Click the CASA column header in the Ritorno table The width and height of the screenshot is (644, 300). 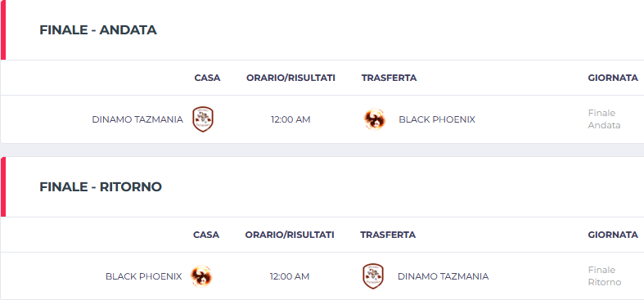[206, 235]
